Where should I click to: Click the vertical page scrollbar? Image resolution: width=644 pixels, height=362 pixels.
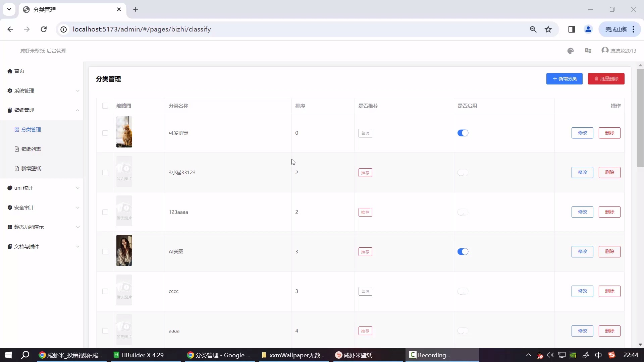tap(640, 117)
